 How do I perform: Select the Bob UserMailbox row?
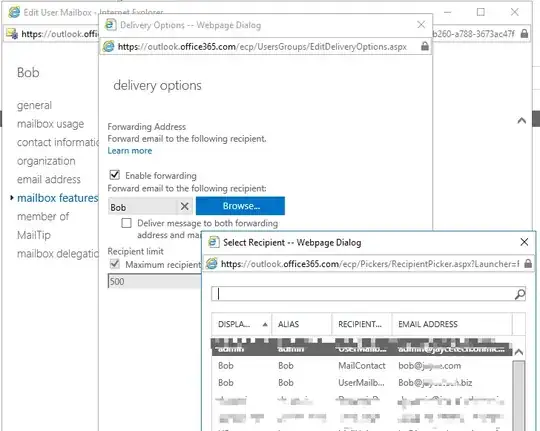(362, 383)
